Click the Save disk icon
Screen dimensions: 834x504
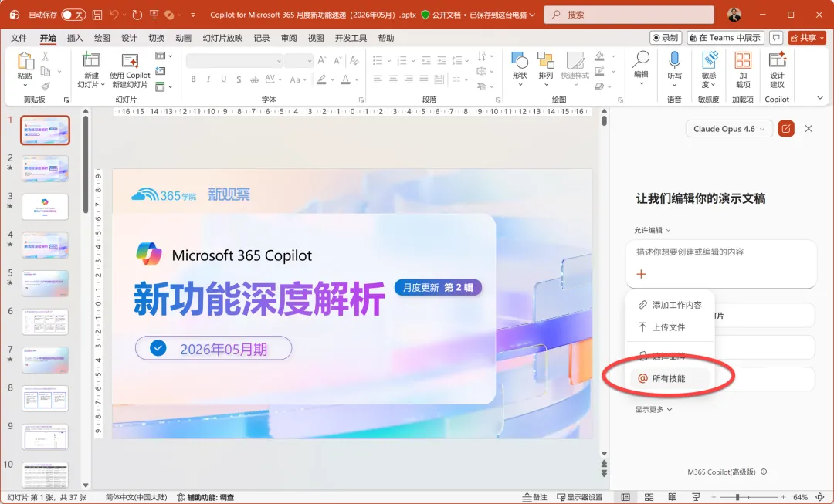[x=97, y=15]
